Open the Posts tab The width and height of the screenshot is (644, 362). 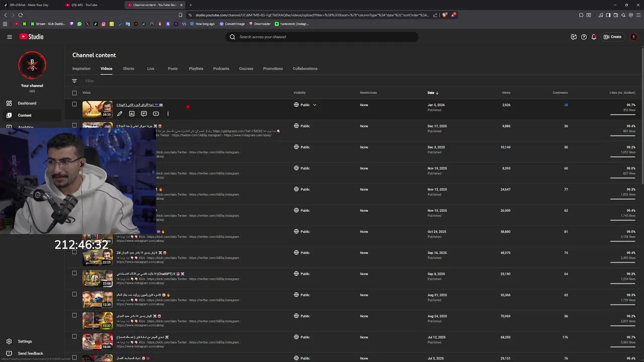tap(173, 68)
